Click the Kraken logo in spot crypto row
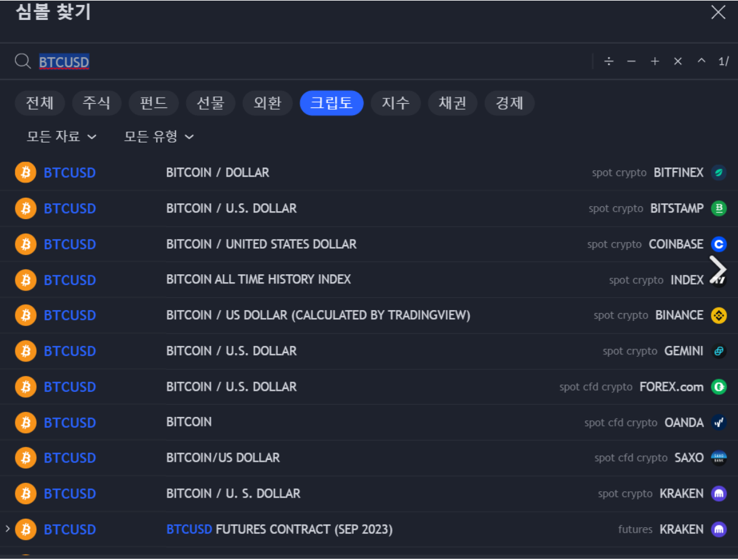This screenshot has height=560, width=738. [719, 493]
